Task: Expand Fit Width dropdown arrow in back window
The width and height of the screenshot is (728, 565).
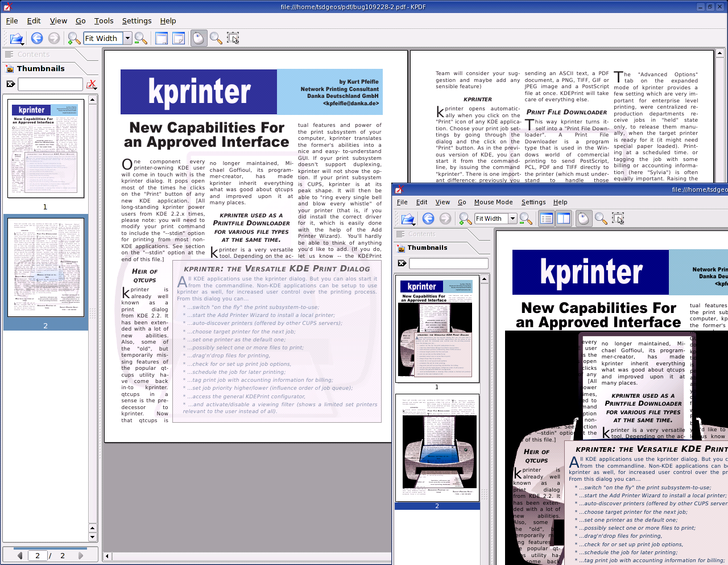Action: 127,38
